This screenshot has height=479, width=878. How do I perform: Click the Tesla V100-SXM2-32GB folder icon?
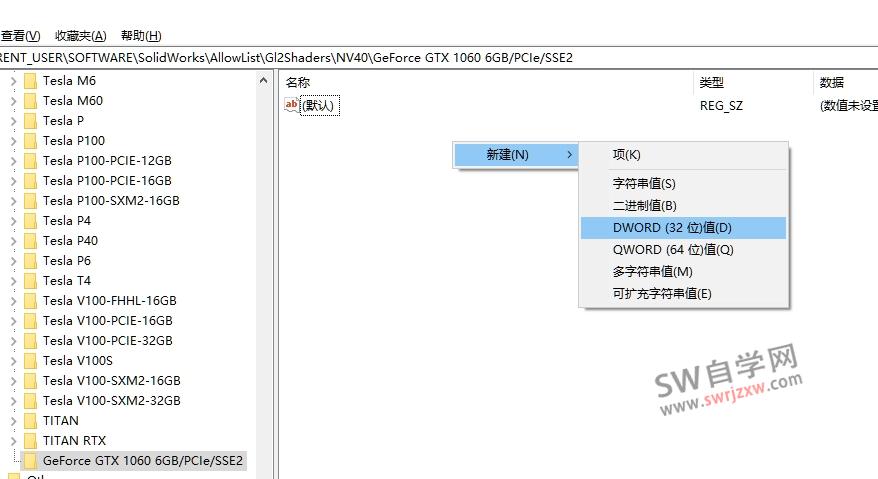tap(31, 401)
